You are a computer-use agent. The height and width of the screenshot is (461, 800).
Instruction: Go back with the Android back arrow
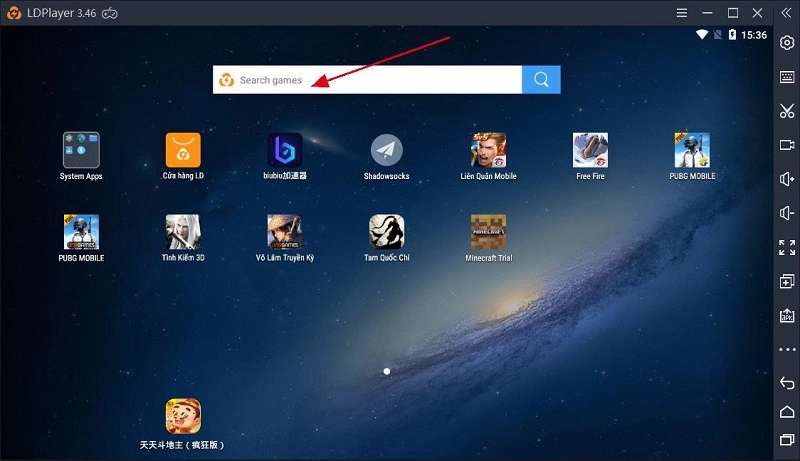(x=787, y=382)
